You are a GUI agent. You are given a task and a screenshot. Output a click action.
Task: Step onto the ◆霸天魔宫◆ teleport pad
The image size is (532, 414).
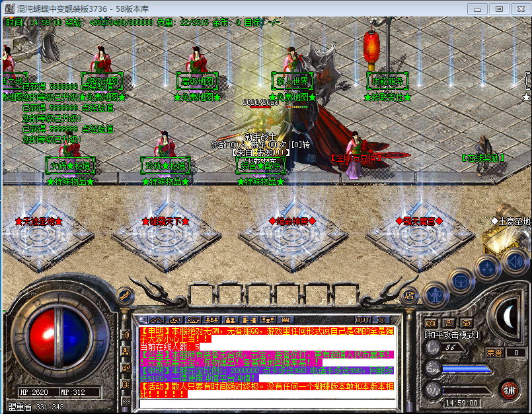tap(419, 234)
